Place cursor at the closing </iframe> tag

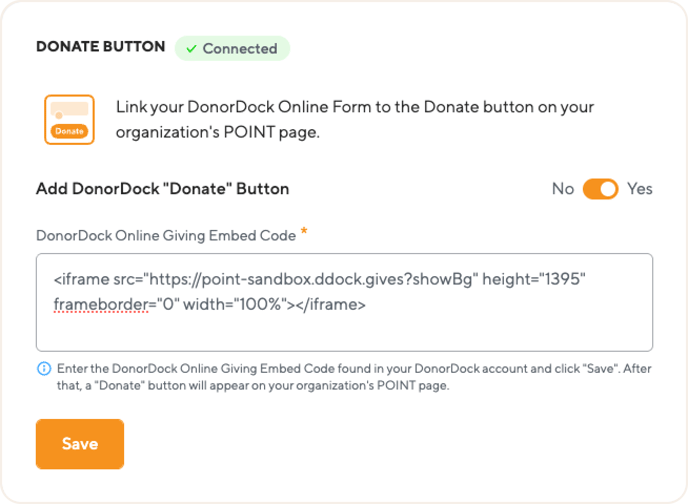(x=327, y=303)
